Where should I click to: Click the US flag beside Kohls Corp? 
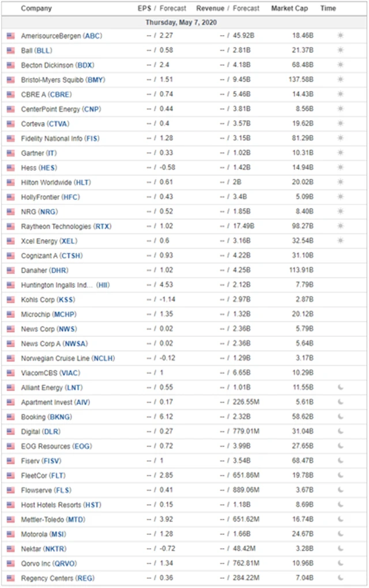tap(10, 299)
